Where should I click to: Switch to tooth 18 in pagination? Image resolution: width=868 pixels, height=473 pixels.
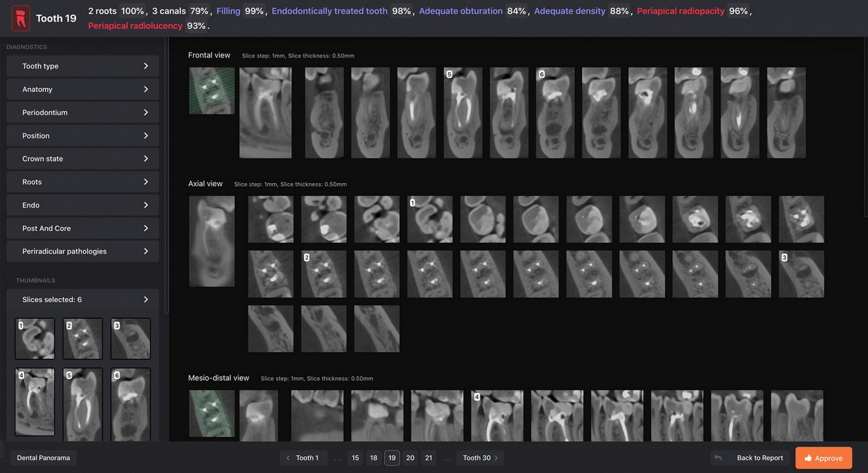coord(374,458)
